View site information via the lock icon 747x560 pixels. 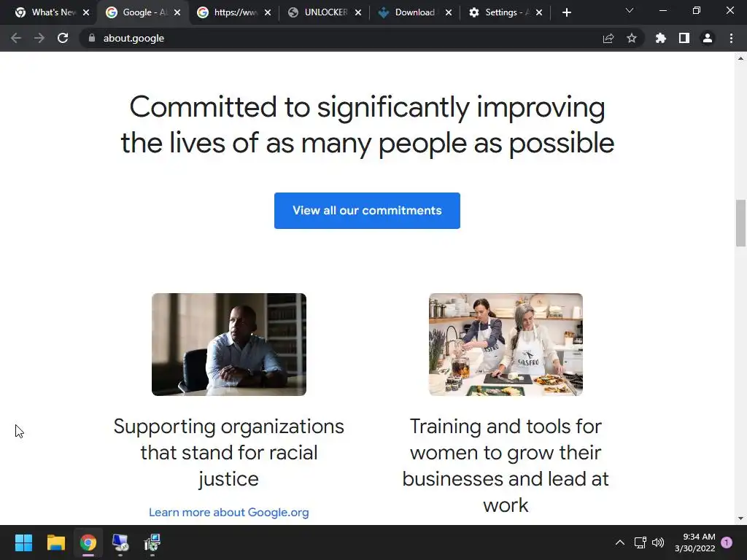[92, 38]
